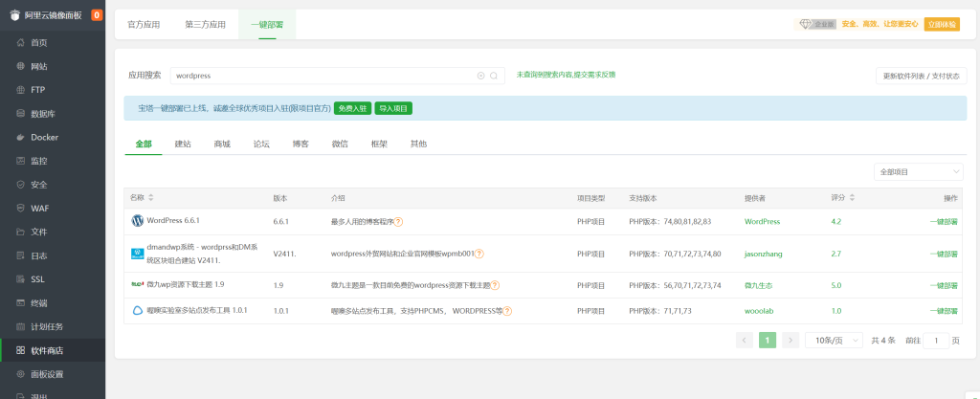Open the 终端 terminal icon
This screenshot has width=980, height=399.
21,303
